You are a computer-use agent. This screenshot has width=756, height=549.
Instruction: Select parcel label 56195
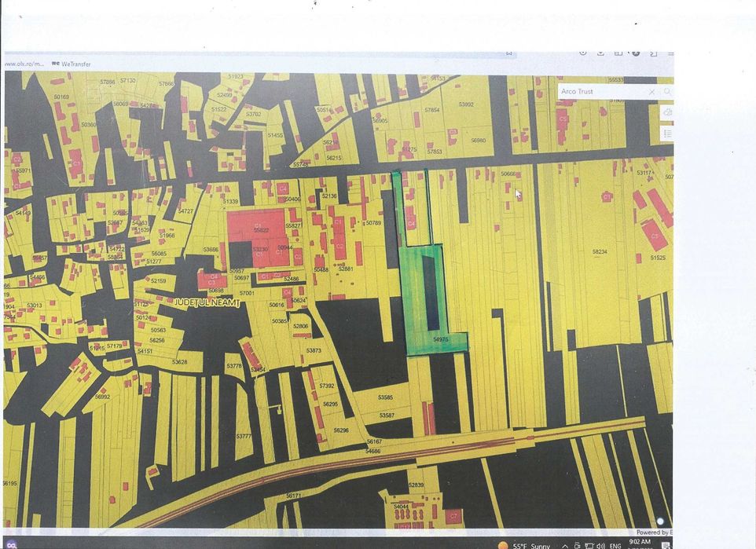tap(9, 483)
